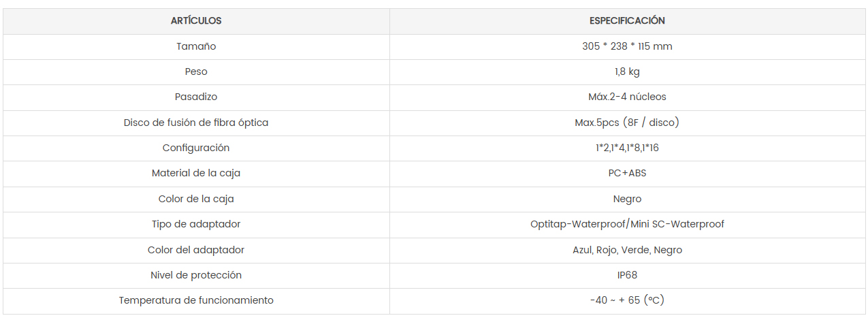
Task: Click the 1*2,1*4,1*8,1*16 configuration value
Action: tap(627, 148)
